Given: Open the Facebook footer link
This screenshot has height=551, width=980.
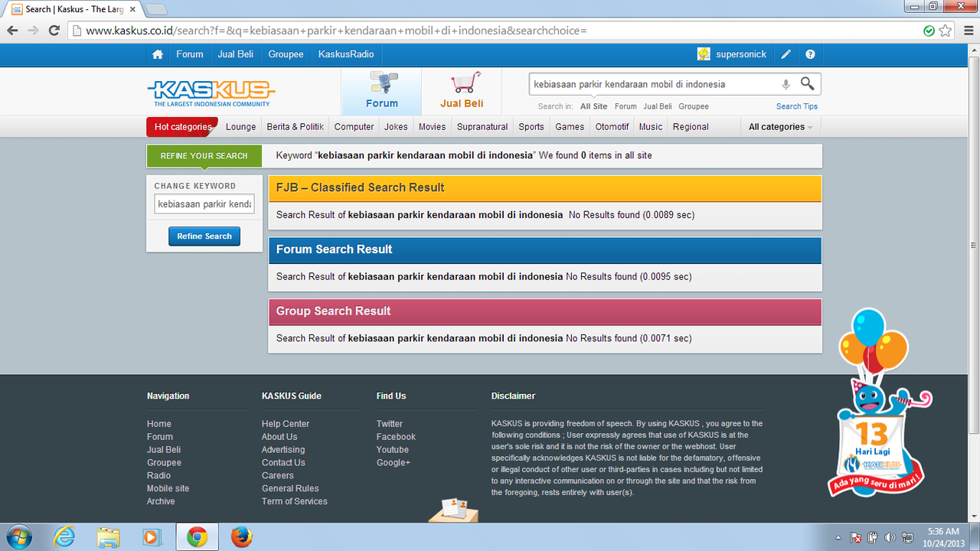Looking at the screenshot, I should (x=396, y=437).
